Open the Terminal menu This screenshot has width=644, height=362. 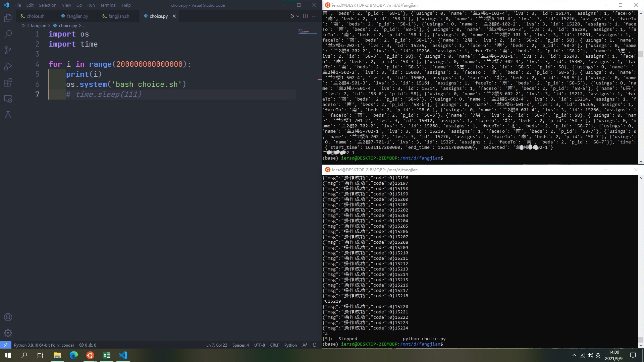click(x=108, y=5)
